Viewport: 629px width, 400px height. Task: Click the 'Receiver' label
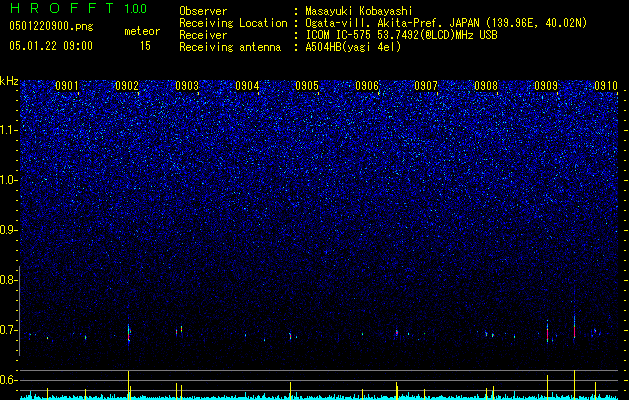(x=203, y=35)
